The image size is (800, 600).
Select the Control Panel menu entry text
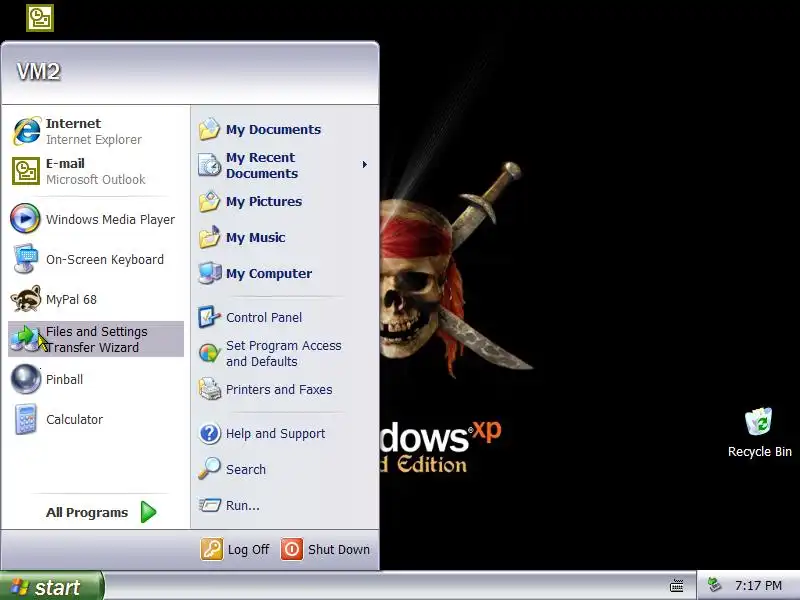(x=264, y=317)
